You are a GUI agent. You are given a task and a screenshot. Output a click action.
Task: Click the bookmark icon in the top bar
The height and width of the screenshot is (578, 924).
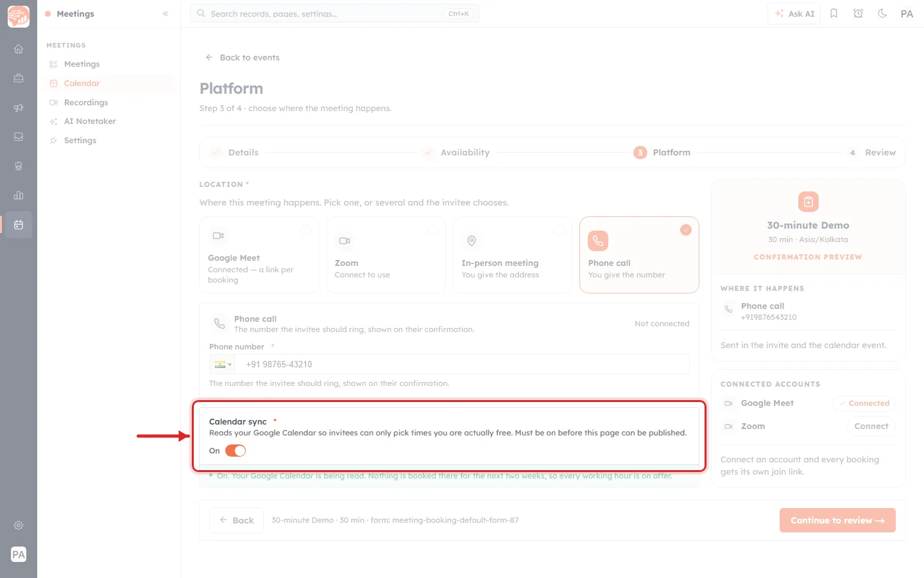pos(834,13)
